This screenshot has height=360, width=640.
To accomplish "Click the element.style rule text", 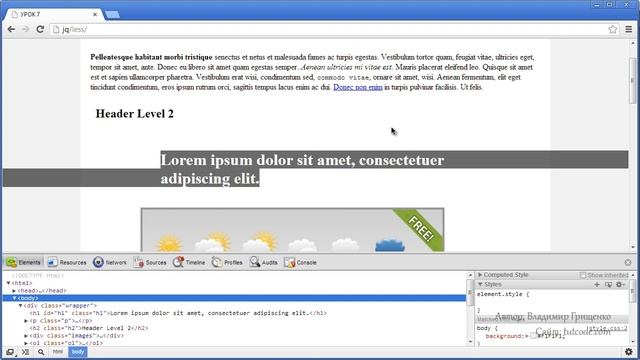I will click(503, 294).
